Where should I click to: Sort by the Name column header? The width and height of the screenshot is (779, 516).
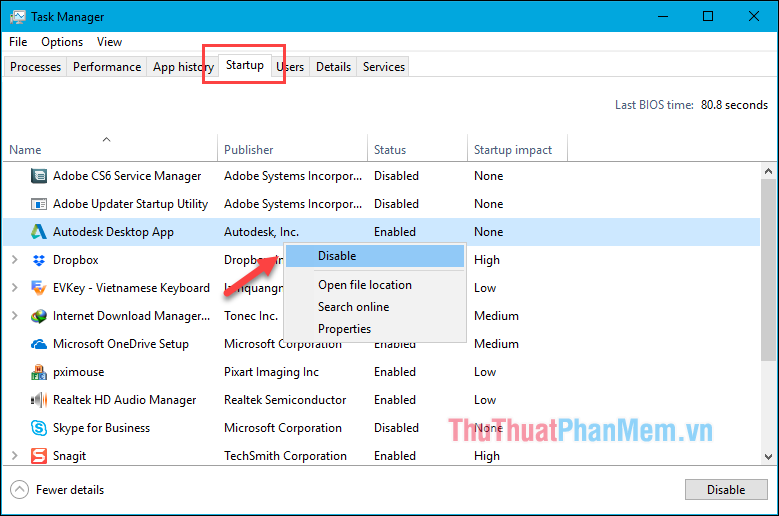click(110, 149)
